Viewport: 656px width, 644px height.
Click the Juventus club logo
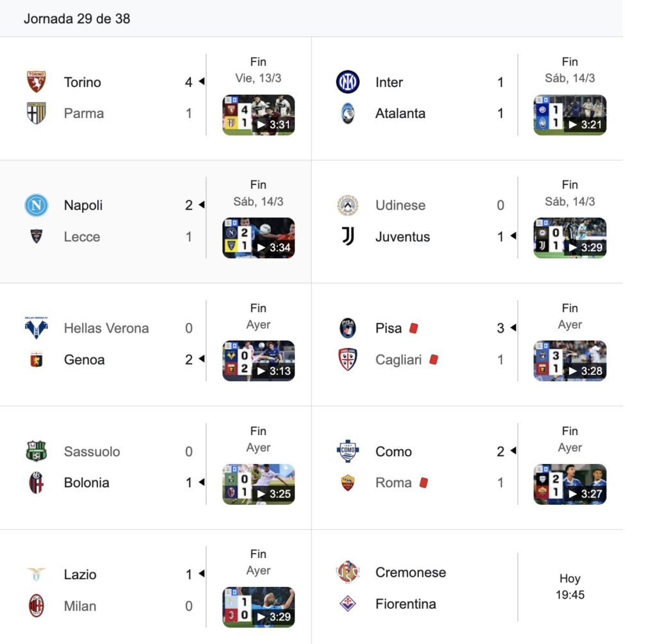(348, 236)
